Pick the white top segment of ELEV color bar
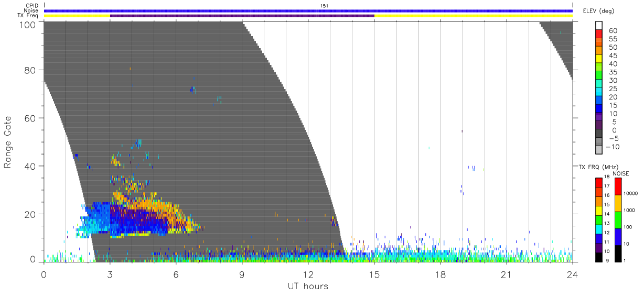Image resolution: width=644 pixels, height=297 pixels. click(x=599, y=26)
